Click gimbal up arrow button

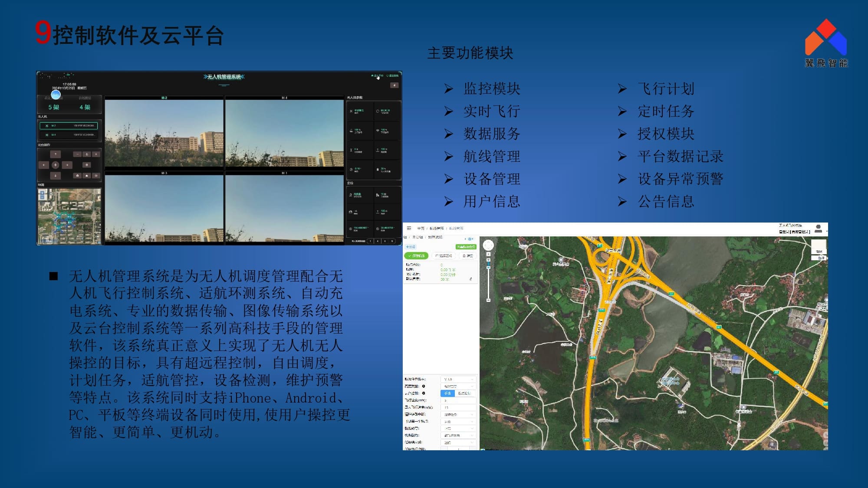[x=56, y=154]
